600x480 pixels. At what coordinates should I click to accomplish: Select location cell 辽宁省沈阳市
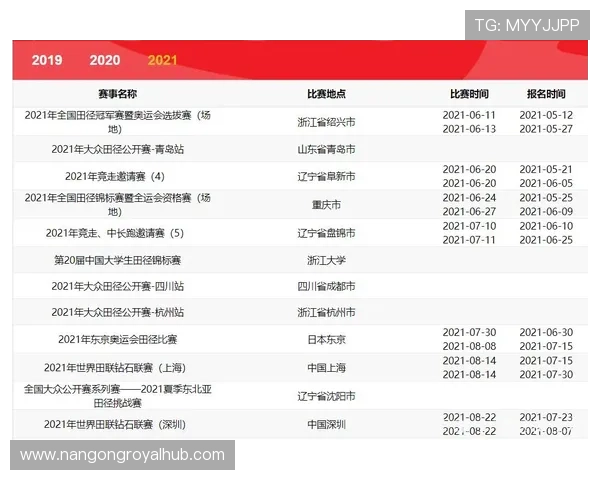[x=326, y=396]
